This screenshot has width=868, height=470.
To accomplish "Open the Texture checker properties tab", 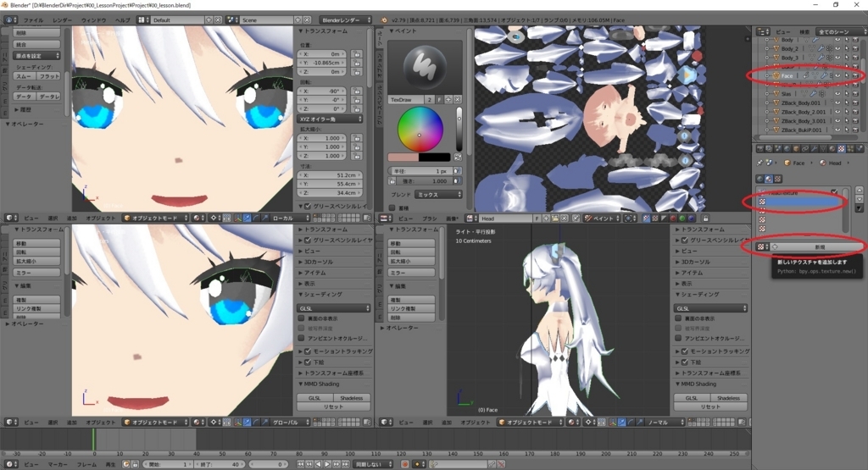I will [842, 148].
